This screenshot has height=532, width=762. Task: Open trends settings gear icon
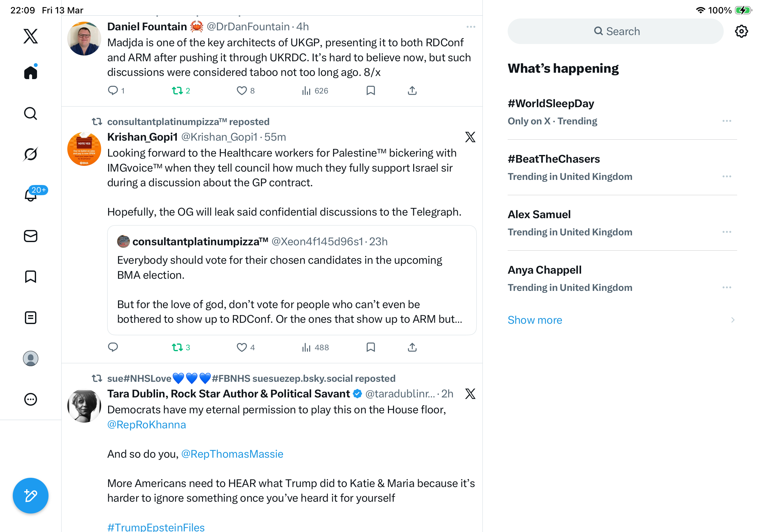point(741,31)
